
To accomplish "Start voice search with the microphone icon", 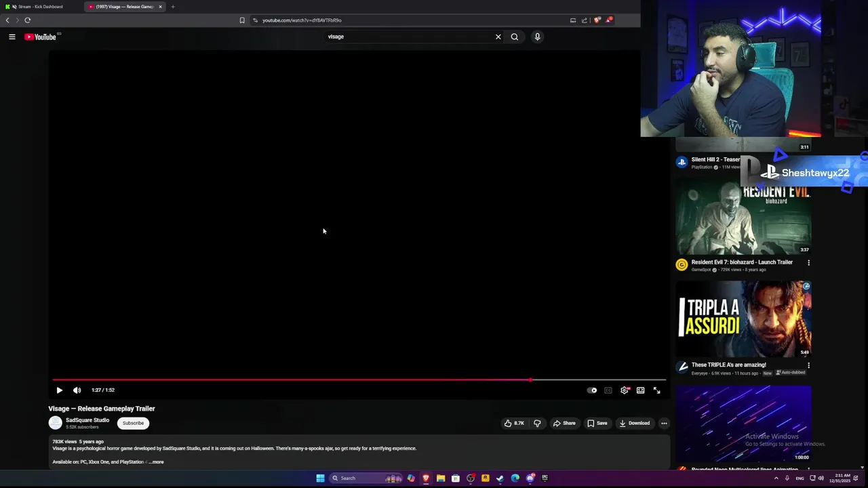I will [x=537, y=37].
